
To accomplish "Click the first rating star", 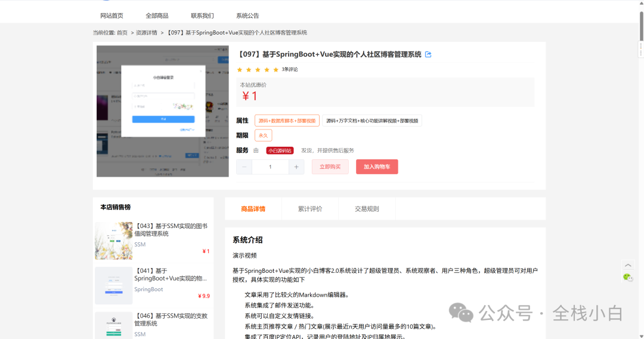I will click(240, 69).
